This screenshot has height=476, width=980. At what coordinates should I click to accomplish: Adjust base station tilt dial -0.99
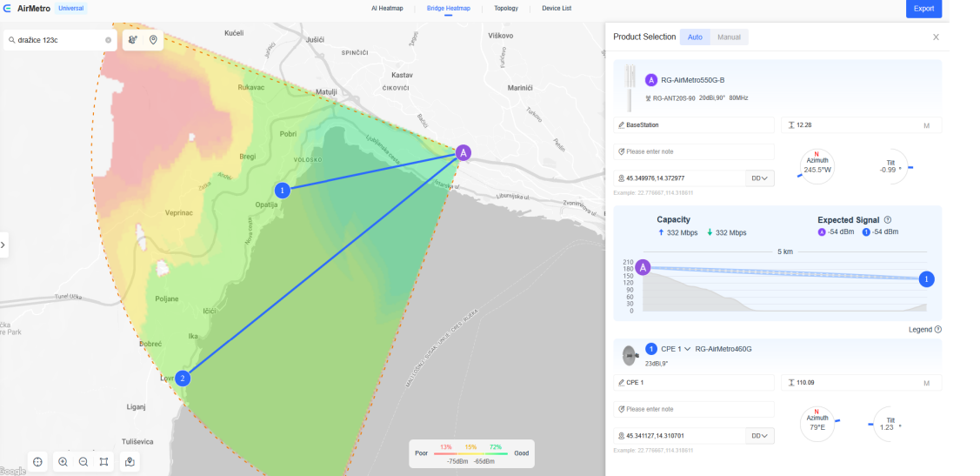(x=890, y=166)
